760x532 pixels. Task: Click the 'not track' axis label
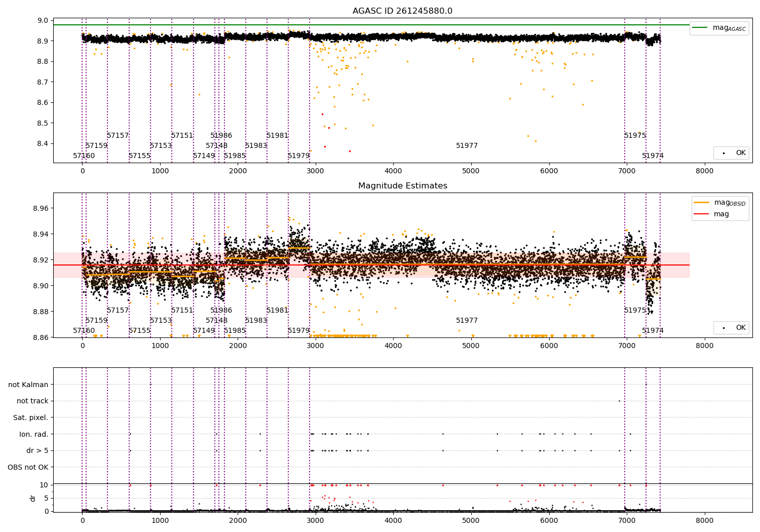32,401
